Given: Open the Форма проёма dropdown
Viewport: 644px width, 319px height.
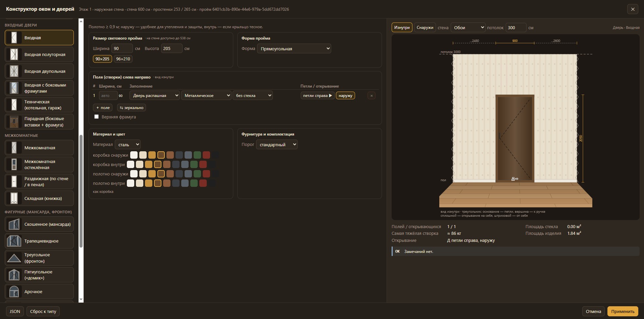Looking at the screenshot, I should coord(294,49).
